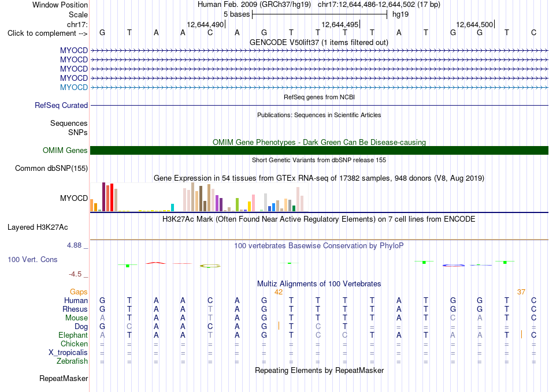Select the Elephant species label
The height and width of the screenshot is (392, 549).
tap(73, 335)
